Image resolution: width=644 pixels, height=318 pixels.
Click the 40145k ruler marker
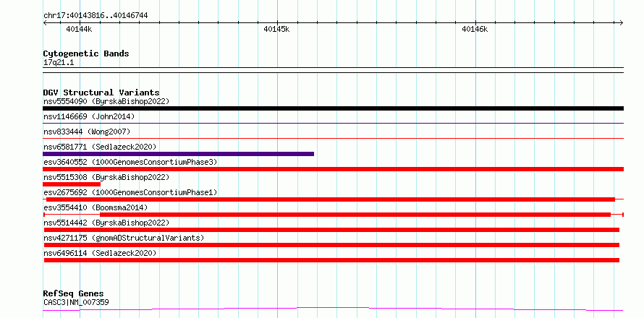[x=277, y=29]
